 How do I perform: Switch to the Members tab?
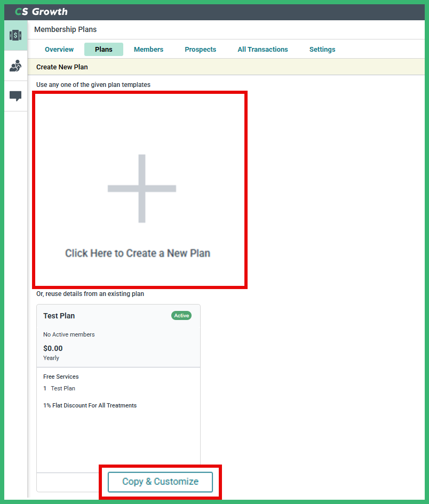click(x=148, y=49)
